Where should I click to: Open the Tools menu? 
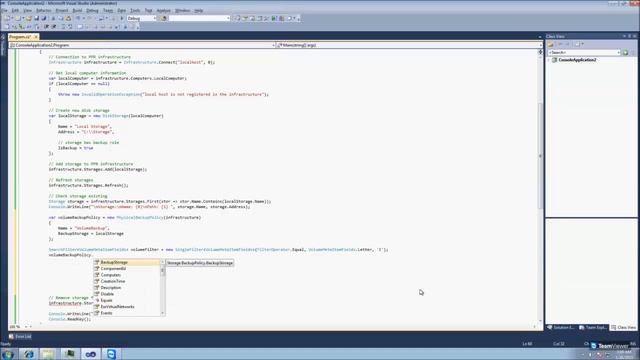135,10
